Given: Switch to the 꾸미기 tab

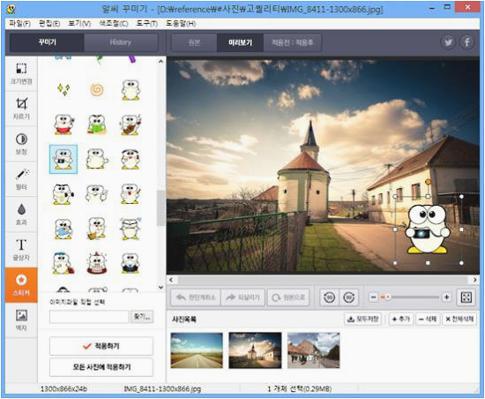Looking at the screenshot, I should [x=47, y=42].
